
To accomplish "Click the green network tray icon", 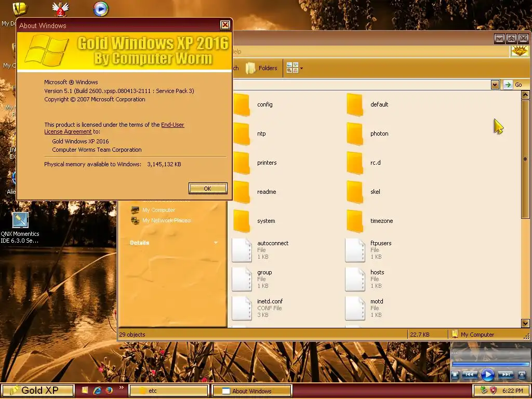I will [483, 391].
